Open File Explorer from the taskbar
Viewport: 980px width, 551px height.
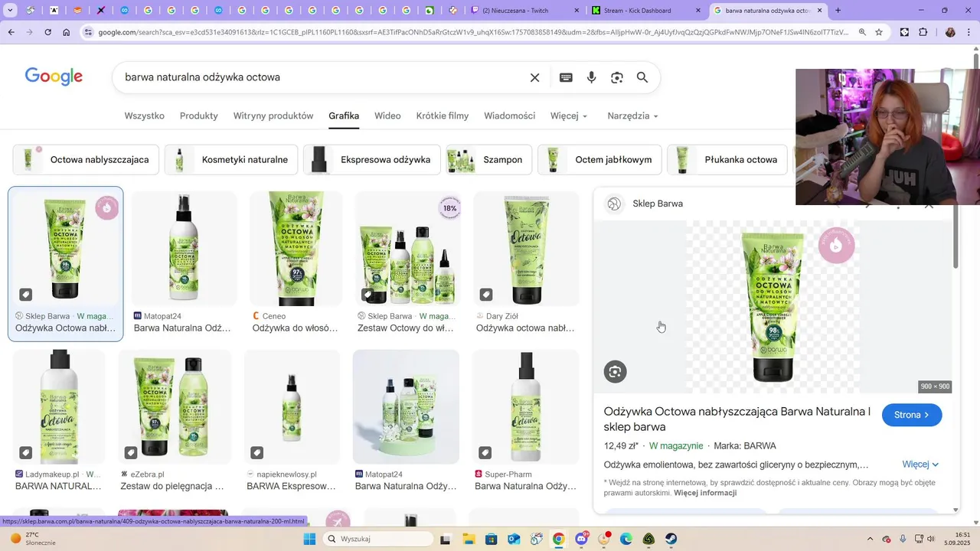click(x=469, y=539)
